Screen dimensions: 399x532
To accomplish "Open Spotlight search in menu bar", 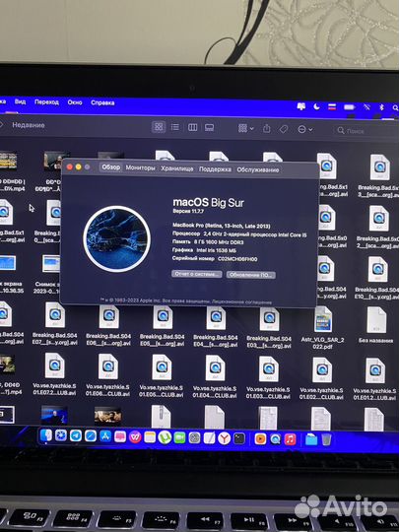I will 395,107.
